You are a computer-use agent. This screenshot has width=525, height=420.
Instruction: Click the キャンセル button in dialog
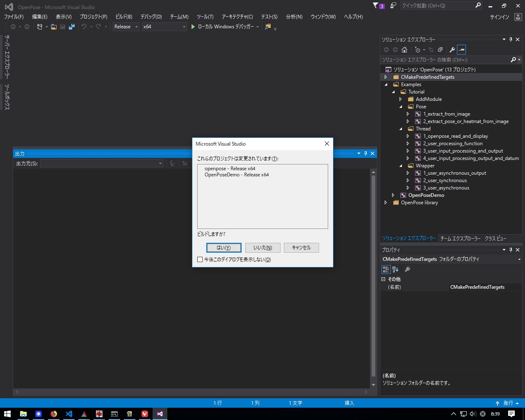pos(301,248)
